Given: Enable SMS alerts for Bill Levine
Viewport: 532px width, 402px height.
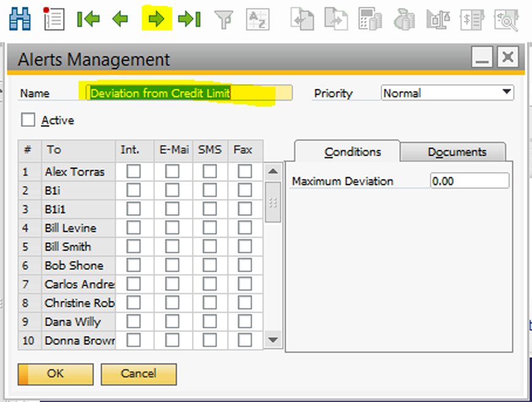Looking at the screenshot, I should click(x=210, y=228).
